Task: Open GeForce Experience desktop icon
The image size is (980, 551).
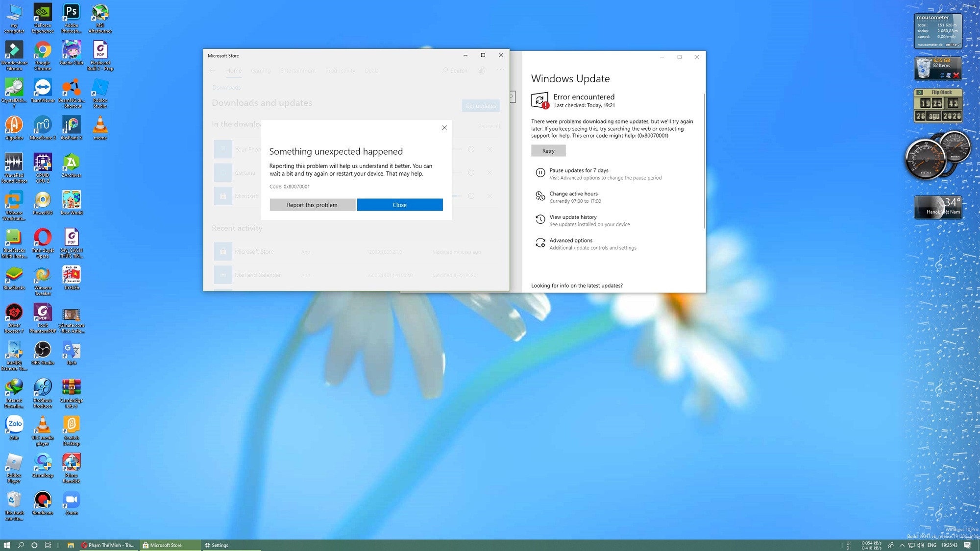Action: pyautogui.click(x=43, y=19)
